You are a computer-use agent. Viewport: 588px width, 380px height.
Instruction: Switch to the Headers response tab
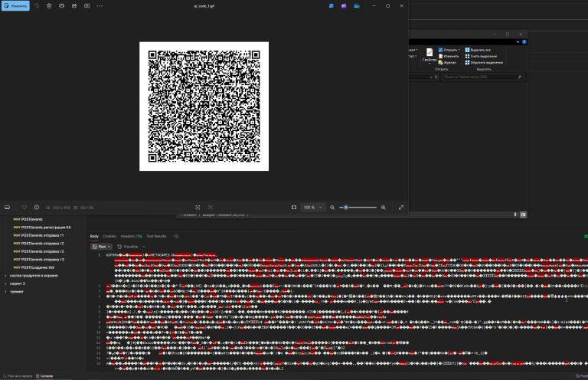point(131,236)
